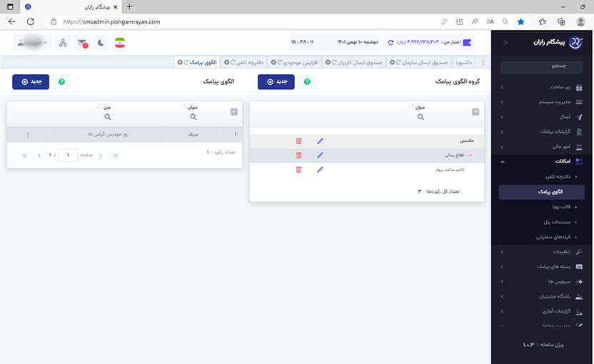This screenshot has width=594, height=364.
Task: Close the افزایش موجودی tab
Action: [x=273, y=63]
